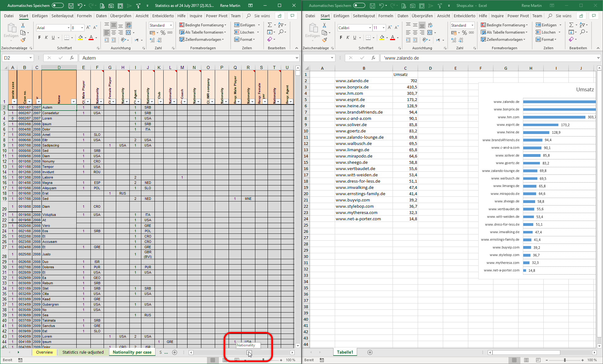
Task: Click AutoSum sigma in Shops.xlsx window
Action: click(571, 25)
